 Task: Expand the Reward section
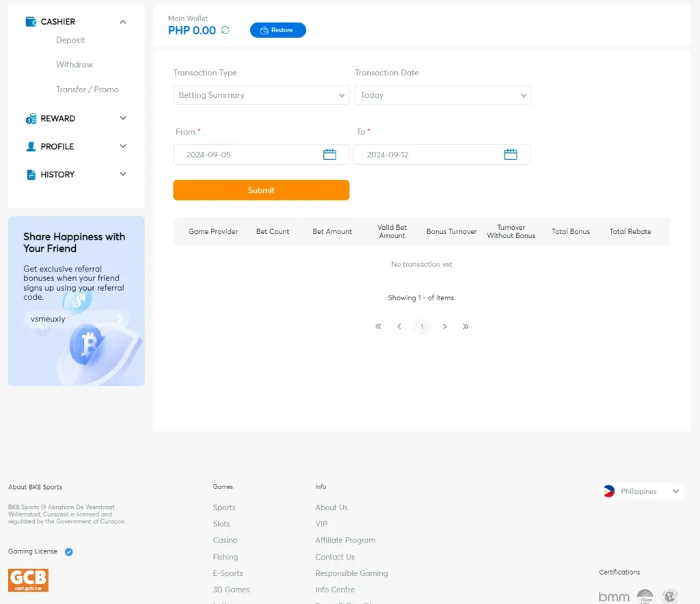[122, 118]
